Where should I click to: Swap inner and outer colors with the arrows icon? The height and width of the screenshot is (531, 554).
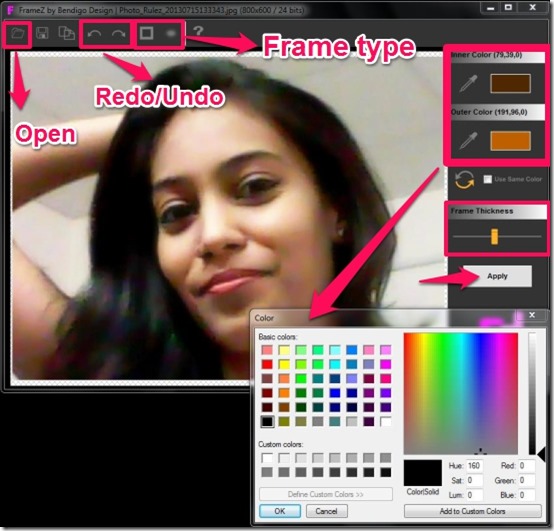tap(464, 180)
